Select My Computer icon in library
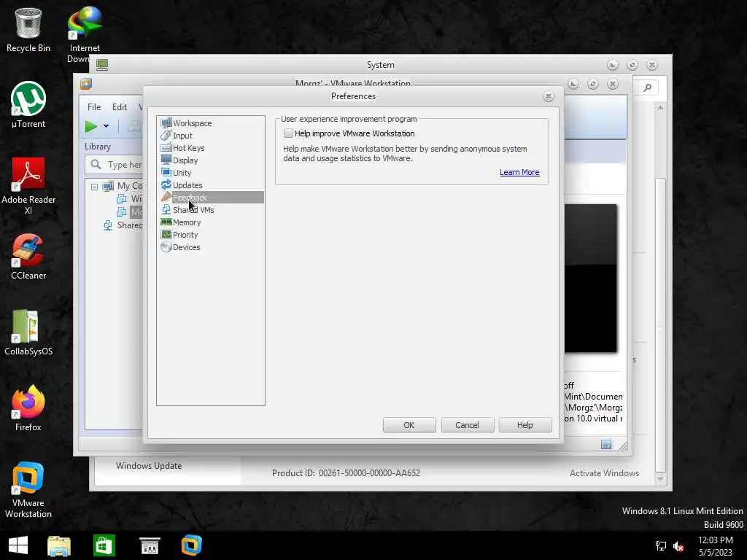Image resolution: width=747 pixels, height=560 pixels. (x=108, y=186)
